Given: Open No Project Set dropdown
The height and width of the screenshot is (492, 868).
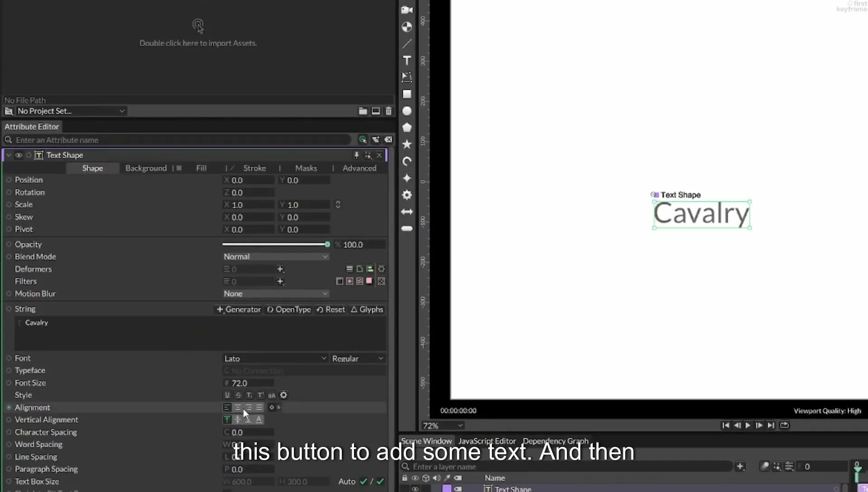Looking at the screenshot, I should click(x=71, y=111).
